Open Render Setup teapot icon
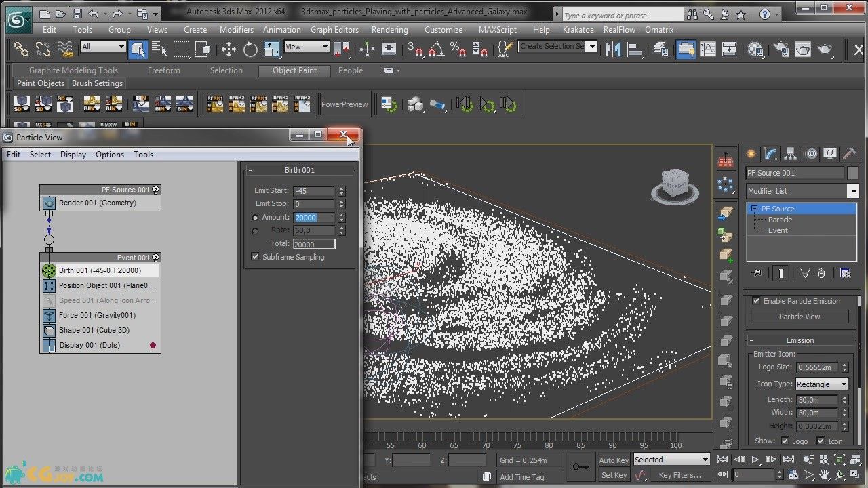The width and height of the screenshot is (868, 488). [x=781, y=49]
